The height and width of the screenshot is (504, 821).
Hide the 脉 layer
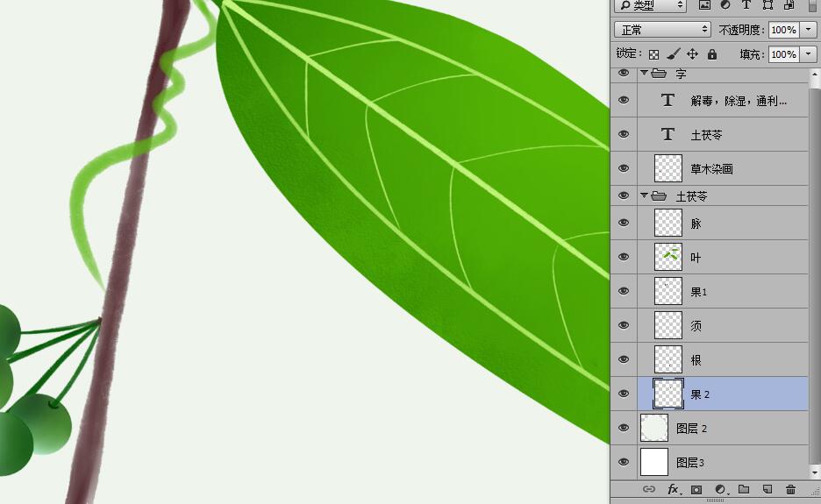coord(624,223)
